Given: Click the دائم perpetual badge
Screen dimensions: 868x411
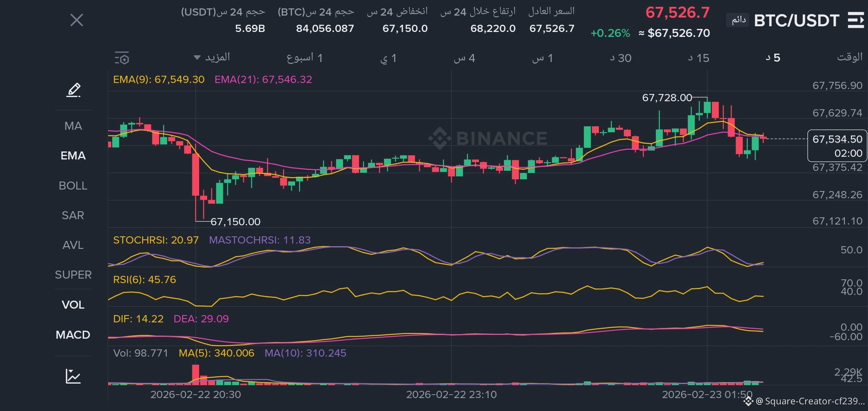Looking at the screenshot, I should [x=738, y=20].
